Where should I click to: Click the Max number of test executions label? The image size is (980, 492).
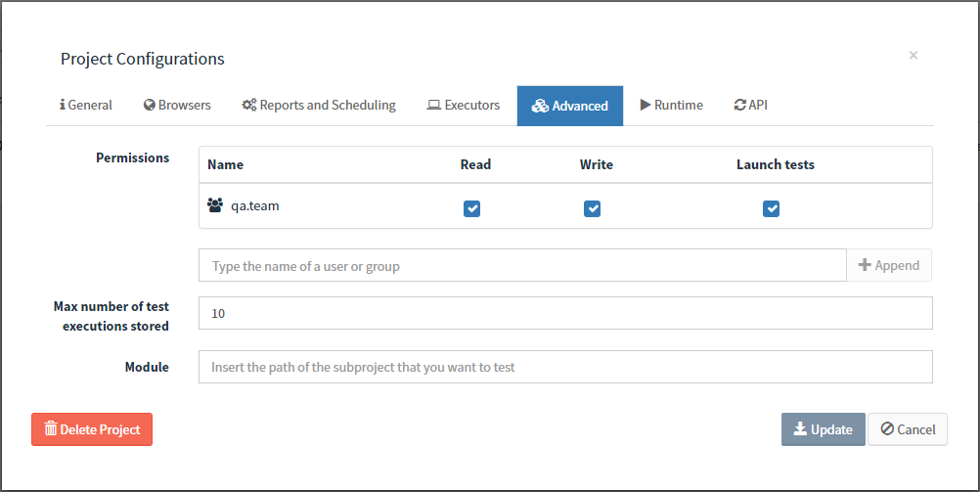111,316
